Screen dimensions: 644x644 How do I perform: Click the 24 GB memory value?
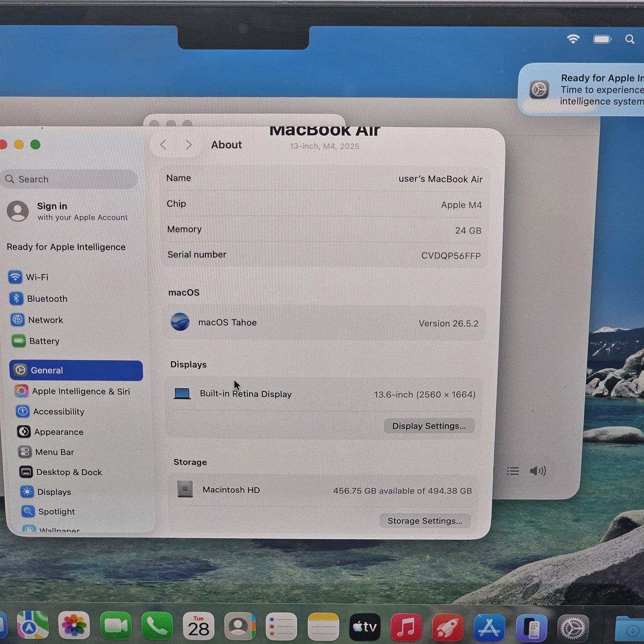tap(468, 230)
